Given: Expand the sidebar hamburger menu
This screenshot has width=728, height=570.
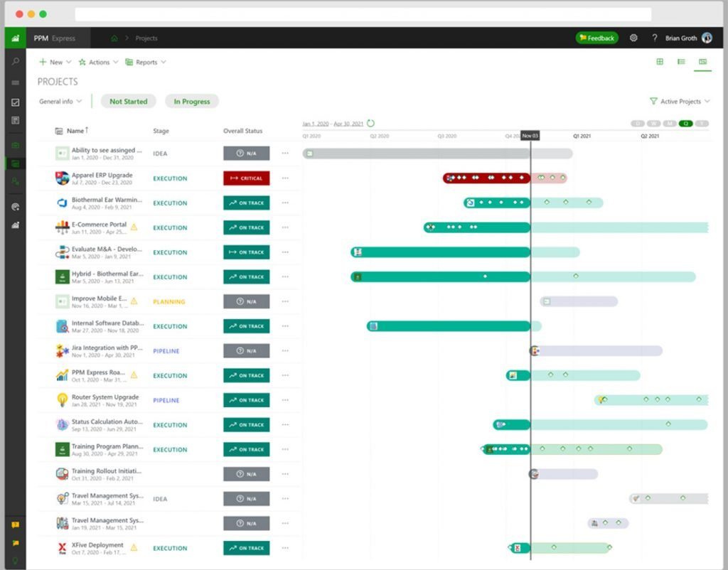Looking at the screenshot, I should 16,82.
